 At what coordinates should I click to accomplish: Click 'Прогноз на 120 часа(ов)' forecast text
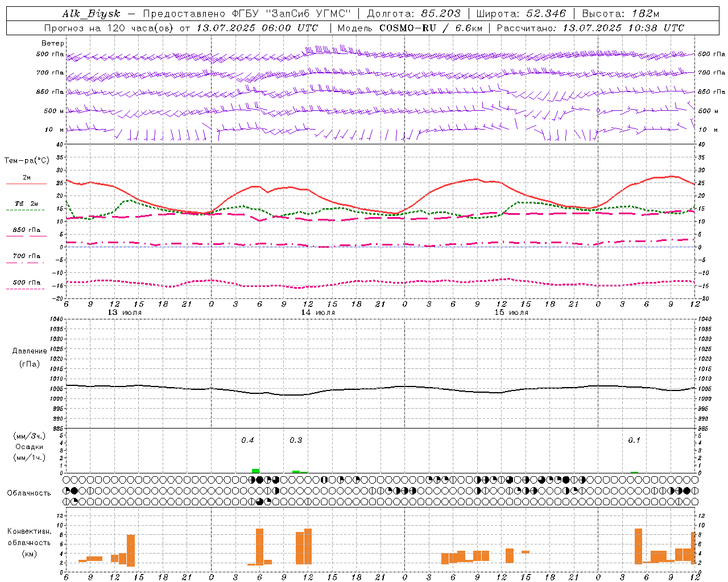[x=109, y=28]
